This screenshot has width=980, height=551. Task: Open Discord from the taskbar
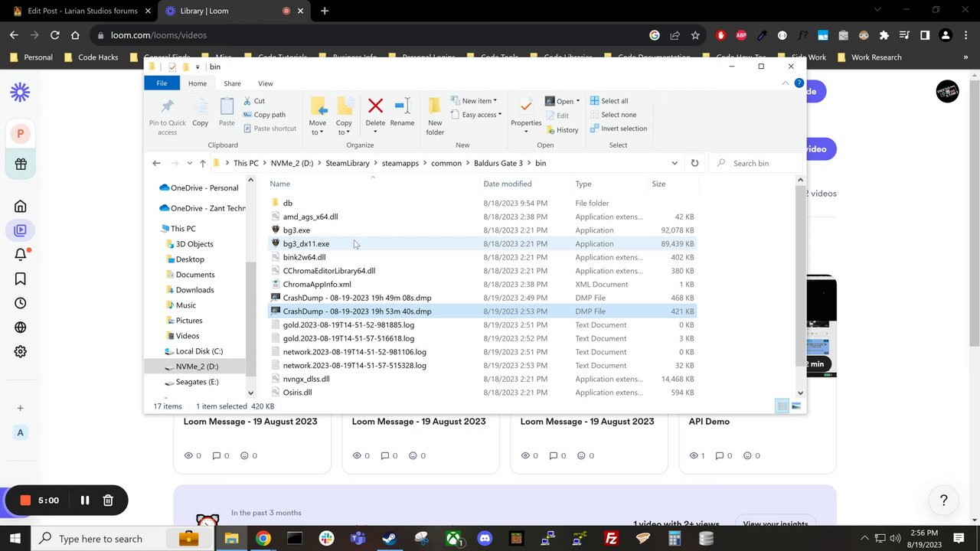point(485,539)
